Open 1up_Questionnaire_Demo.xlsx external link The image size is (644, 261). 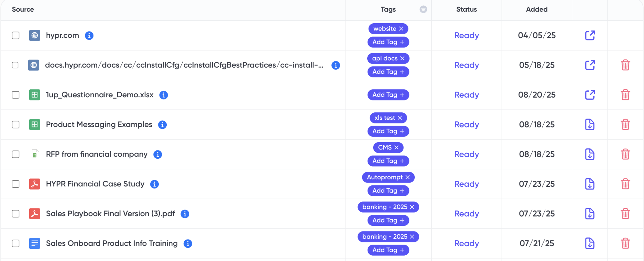[590, 95]
